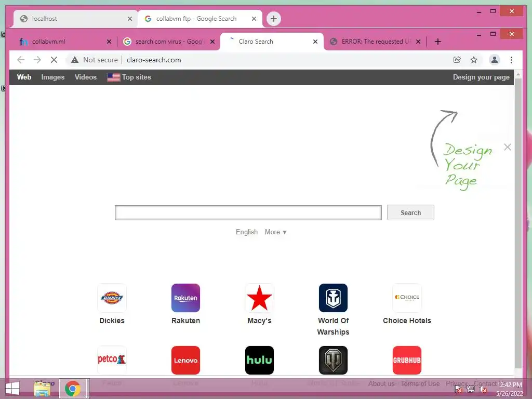Switch to the collabvm ftp Google Search tab
532x399 pixels.
[200, 19]
